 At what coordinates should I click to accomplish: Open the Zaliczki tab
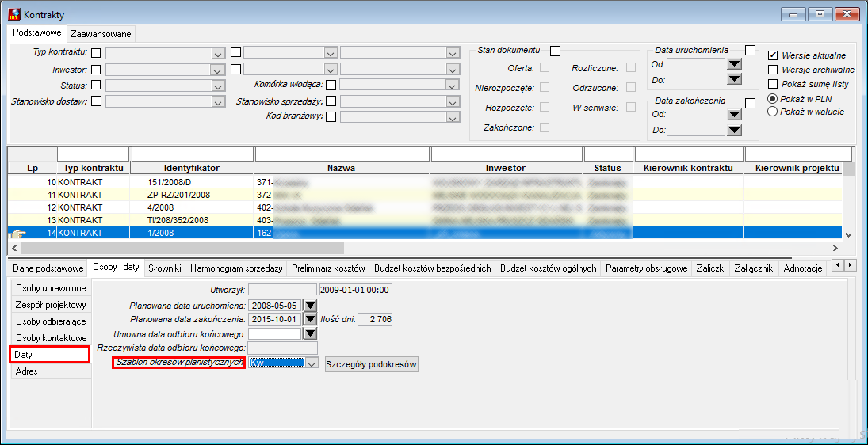711,268
